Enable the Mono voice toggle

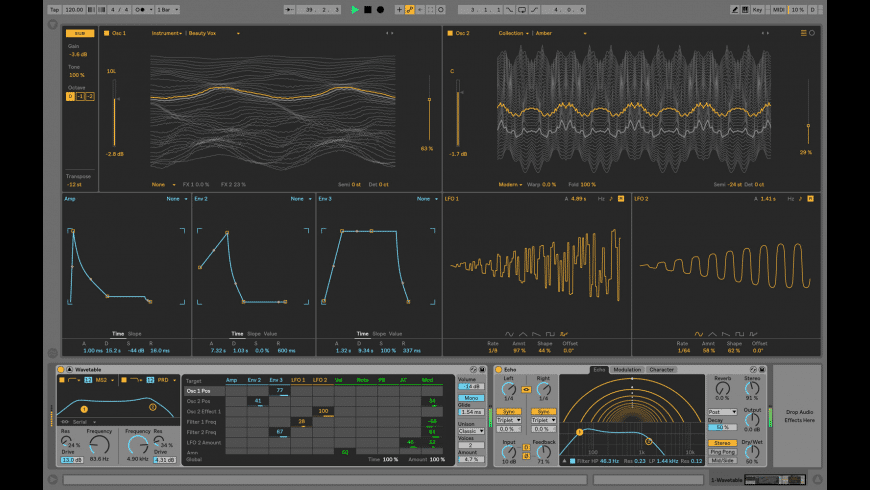(472, 398)
